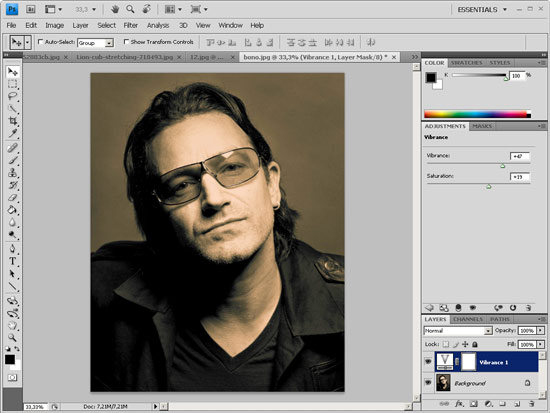
Task: Open the Auto-Select Group dropdown
Action: pyautogui.click(x=95, y=43)
